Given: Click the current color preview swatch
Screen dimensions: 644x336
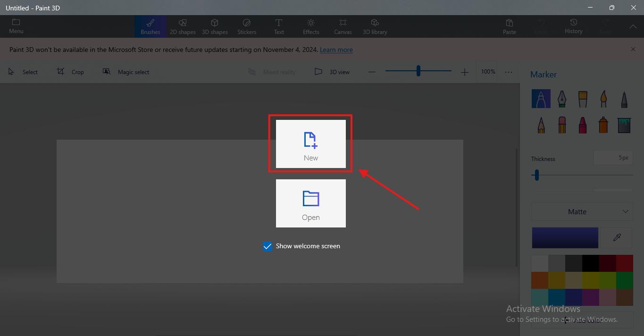Looking at the screenshot, I should point(565,238).
